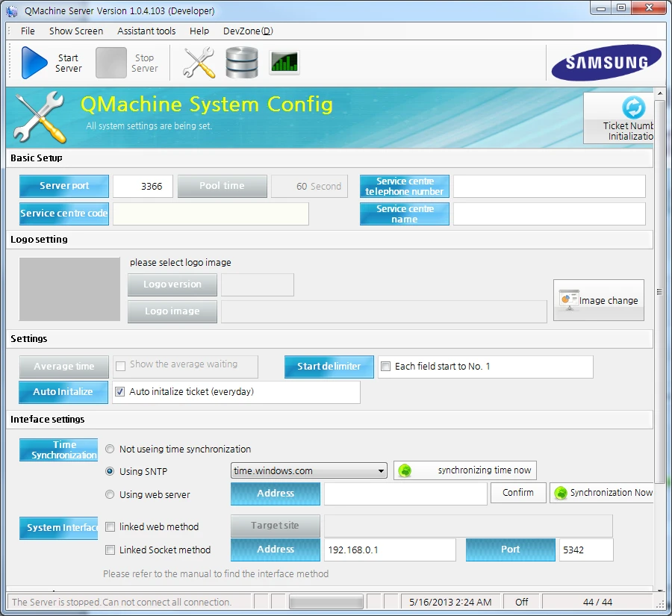Open the green monitor chart toolbar icon

(284, 63)
